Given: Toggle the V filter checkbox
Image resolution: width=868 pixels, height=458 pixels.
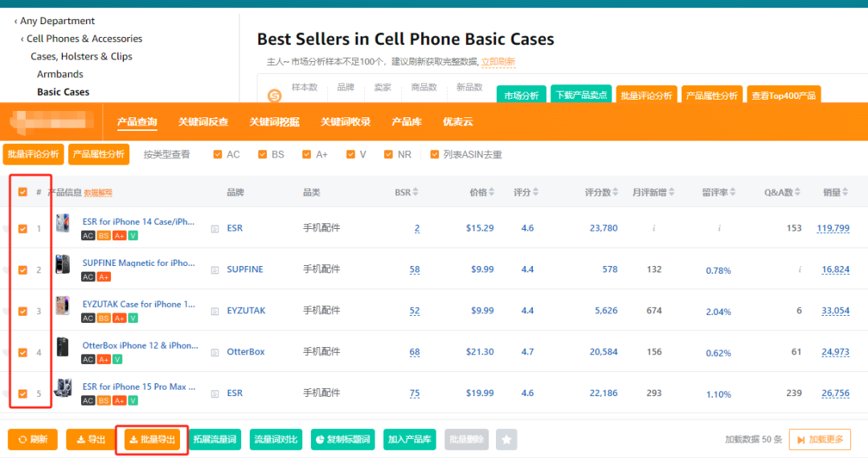Looking at the screenshot, I should point(350,154).
